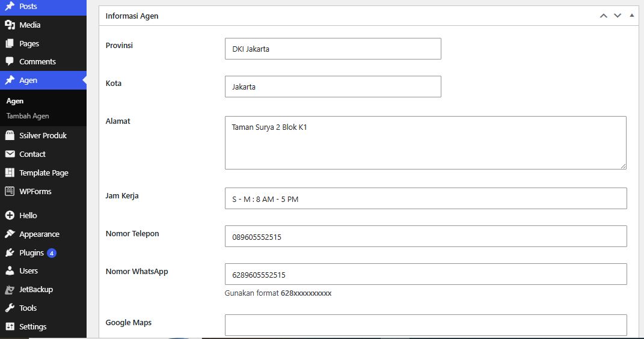The height and width of the screenshot is (339, 644).
Task: Click the Settings sliders icon
Action: coord(10,326)
